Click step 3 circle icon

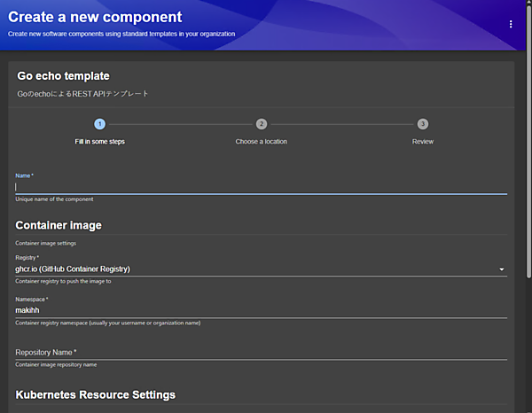(423, 124)
